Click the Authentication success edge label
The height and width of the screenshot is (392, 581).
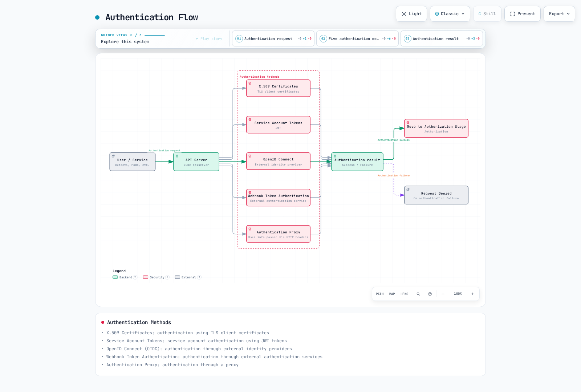(x=394, y=140)
